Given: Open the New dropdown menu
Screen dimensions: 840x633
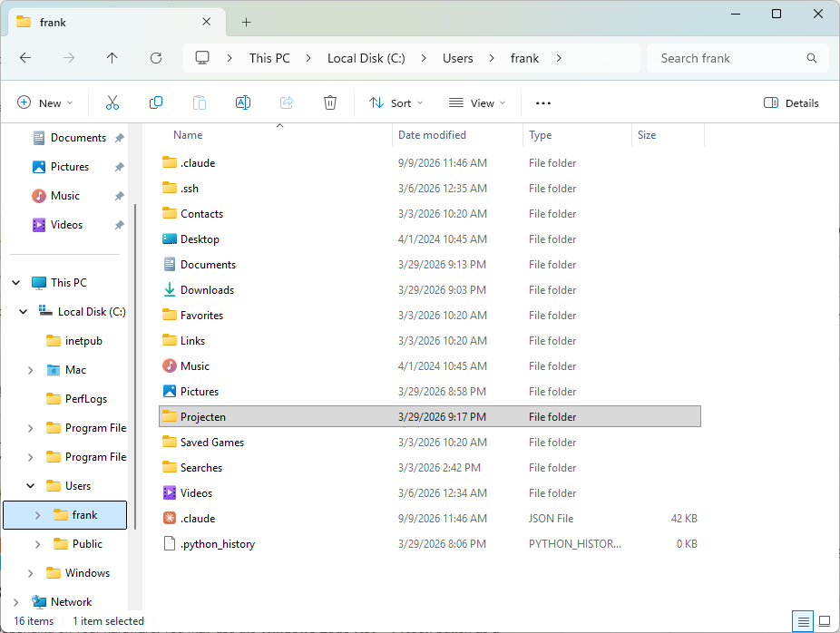Looking at the screenshot, I should 45,102.
